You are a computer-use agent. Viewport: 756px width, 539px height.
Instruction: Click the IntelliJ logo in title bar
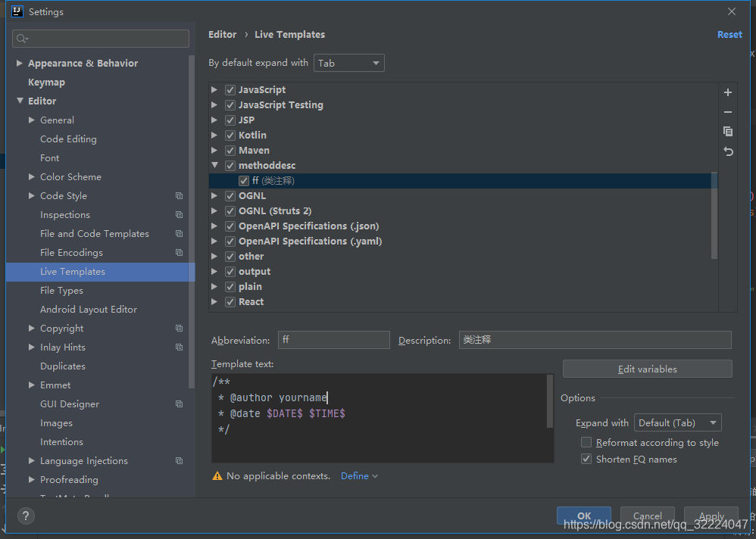[x=17, y=11]
